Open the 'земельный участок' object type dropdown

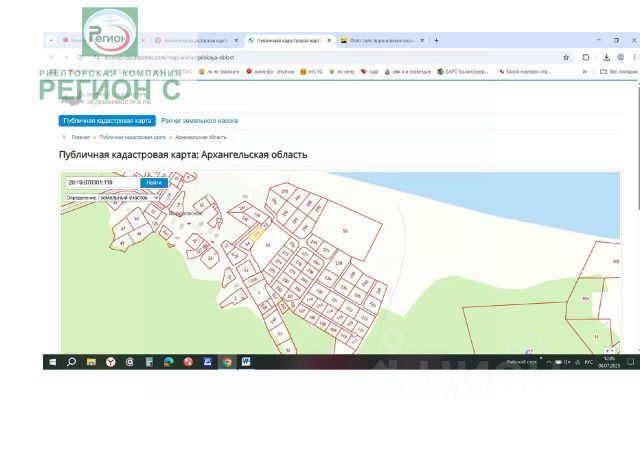(x=129, y=198)
